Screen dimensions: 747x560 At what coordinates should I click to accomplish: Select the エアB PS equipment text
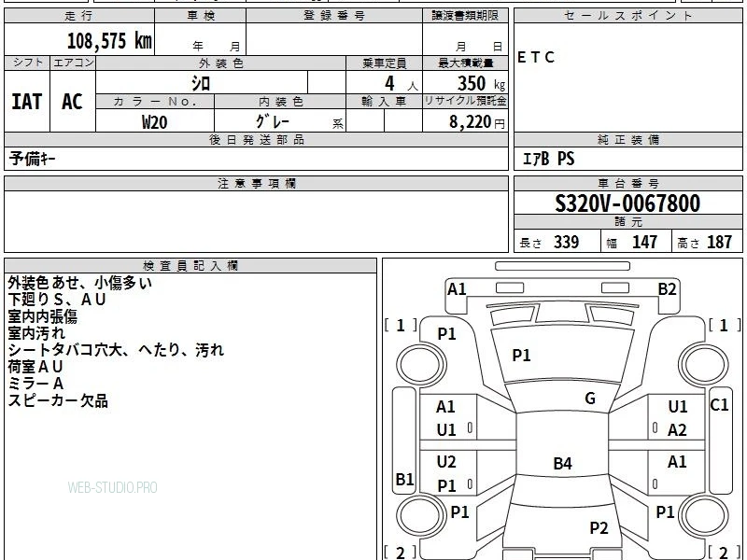tap(548, 159)
